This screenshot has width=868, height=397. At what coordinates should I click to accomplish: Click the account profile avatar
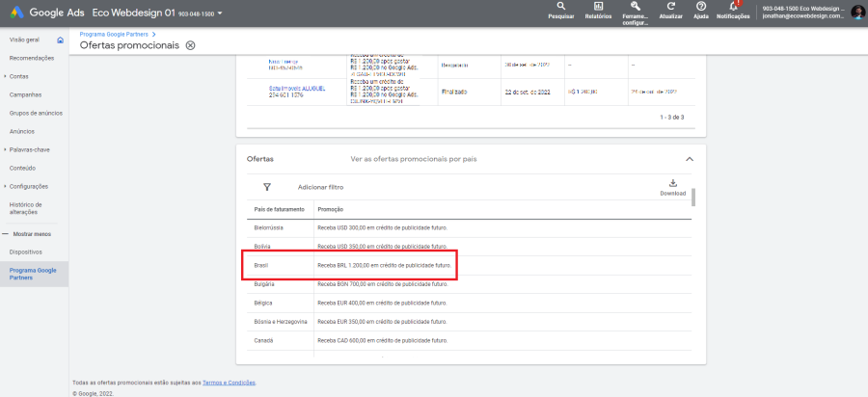(x=857, y=13)
